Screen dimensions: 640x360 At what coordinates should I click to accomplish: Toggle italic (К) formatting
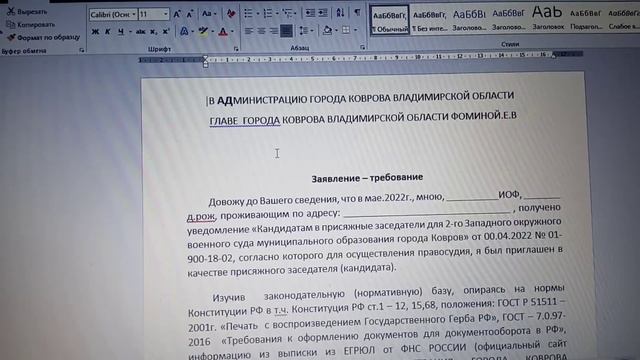108,31
